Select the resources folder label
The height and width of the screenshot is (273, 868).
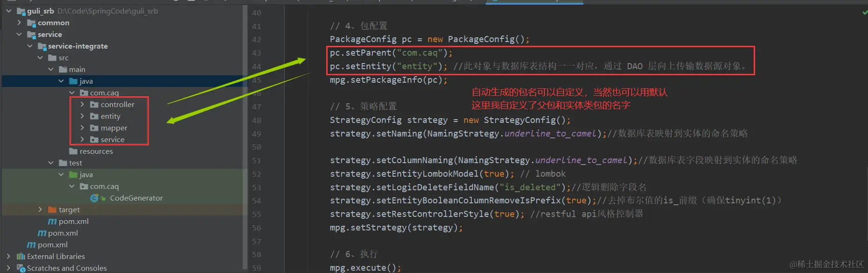96,151
